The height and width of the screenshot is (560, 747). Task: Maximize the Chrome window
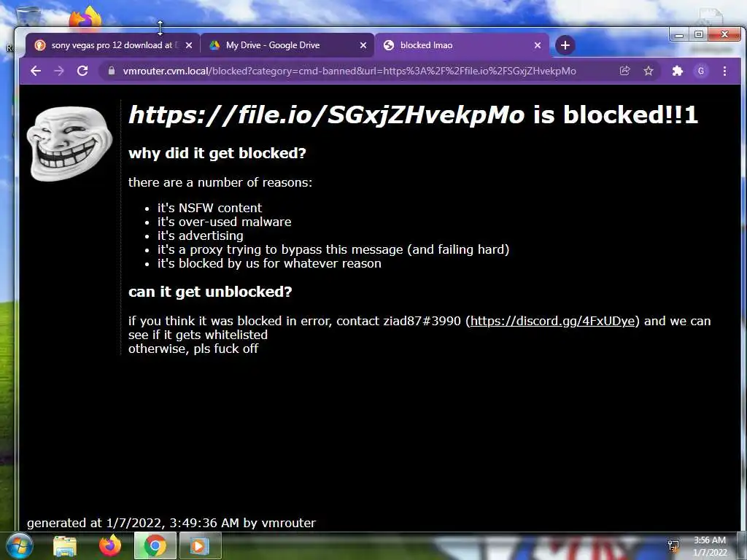(x=698, y=34)
